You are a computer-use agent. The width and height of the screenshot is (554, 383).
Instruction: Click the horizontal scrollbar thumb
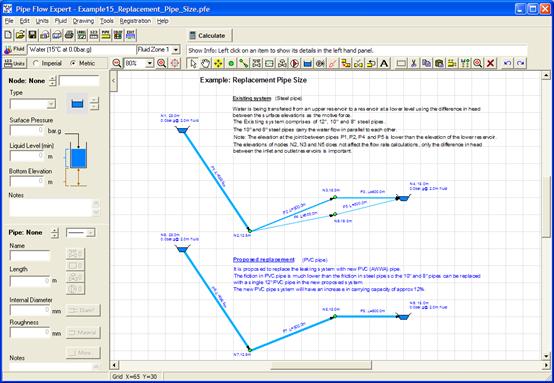[x=321, y=364]
